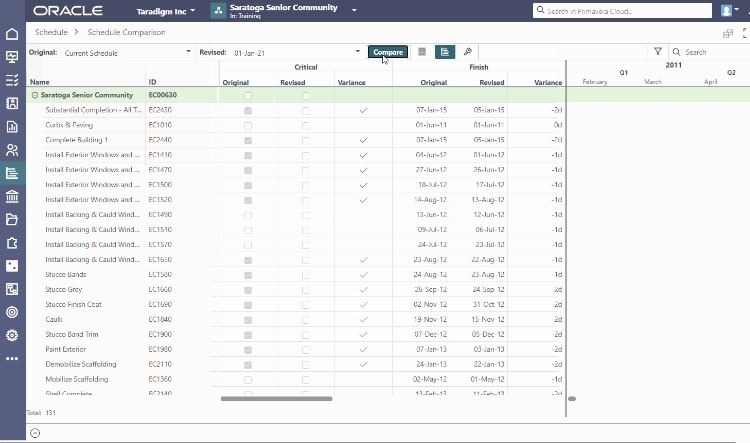Open the Dashboards monitor icon in sidebar
The image size is (750, 443).
pos(12,57)
